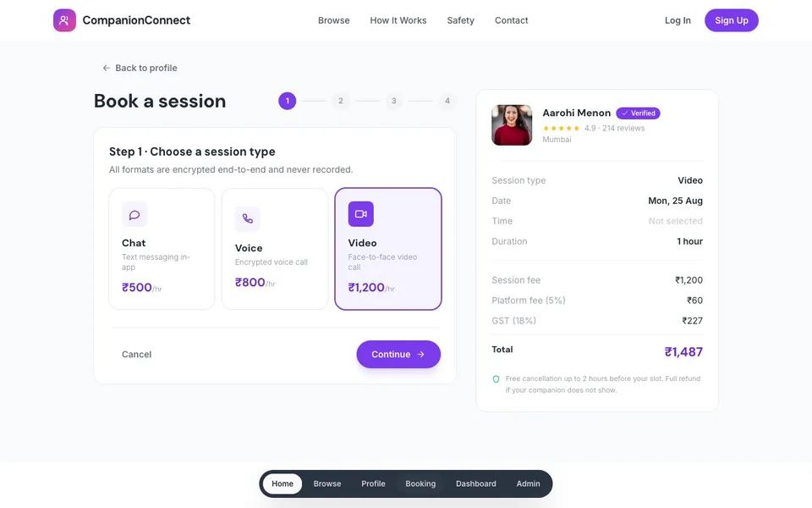This screenshot has height=508, width=812.
Task: Click the Book a session heading
Action: [x=160, y=101]
